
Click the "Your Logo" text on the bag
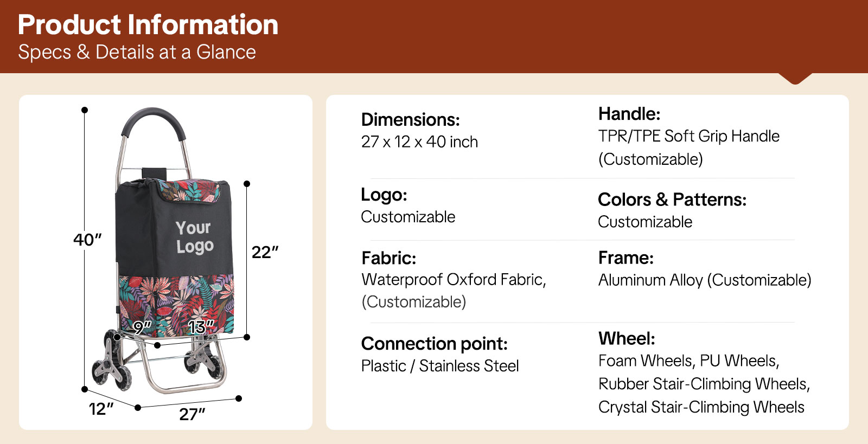click(x=194, y=237)
